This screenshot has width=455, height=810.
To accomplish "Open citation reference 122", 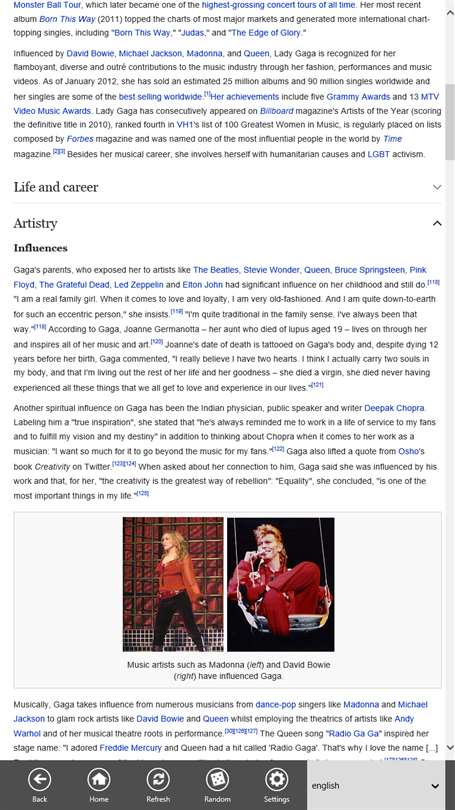I will [277, 449].
